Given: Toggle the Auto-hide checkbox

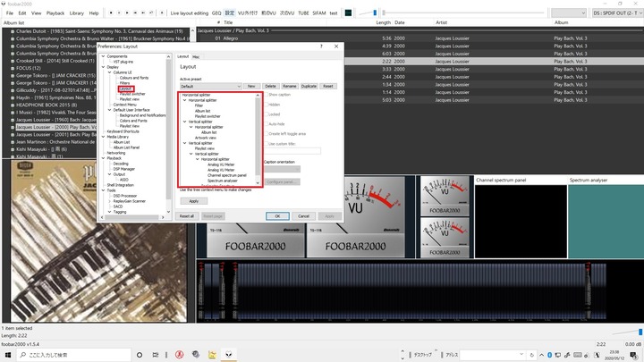Looking at the screenshot, I should 267,124.
